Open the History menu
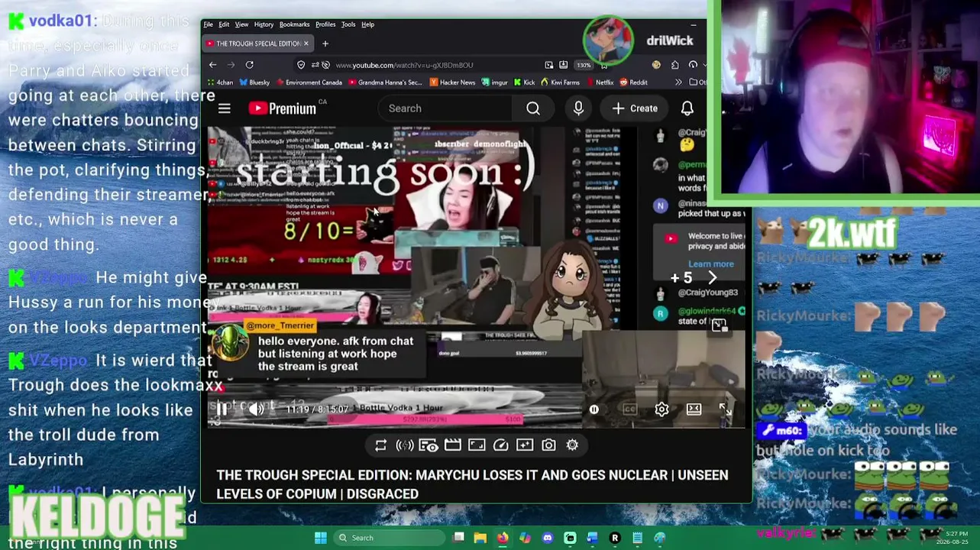The image size is (980, 550). pyautogui.click(x=264, y=24)
